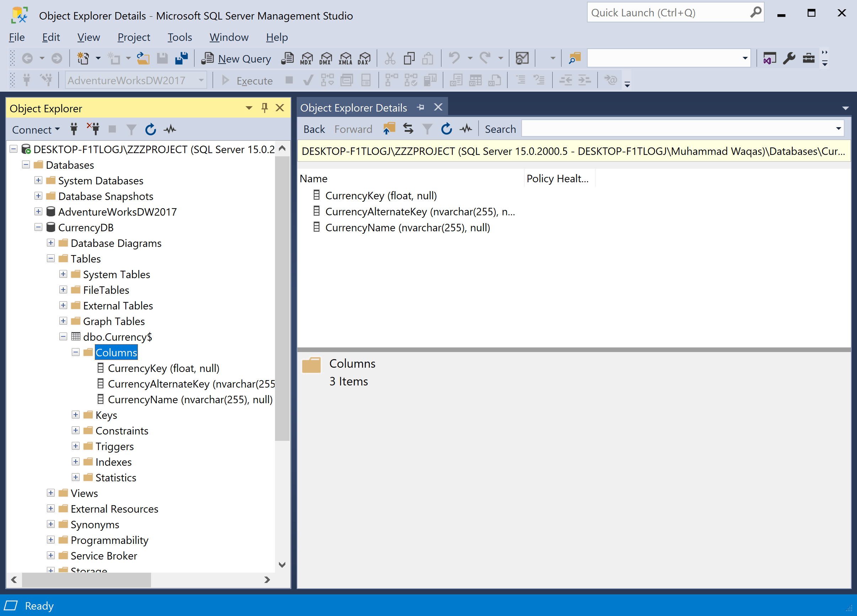Click the Save All toolbar icon
Screen dimensions: 857x616
pyautogui.click(x=182, y=59)
